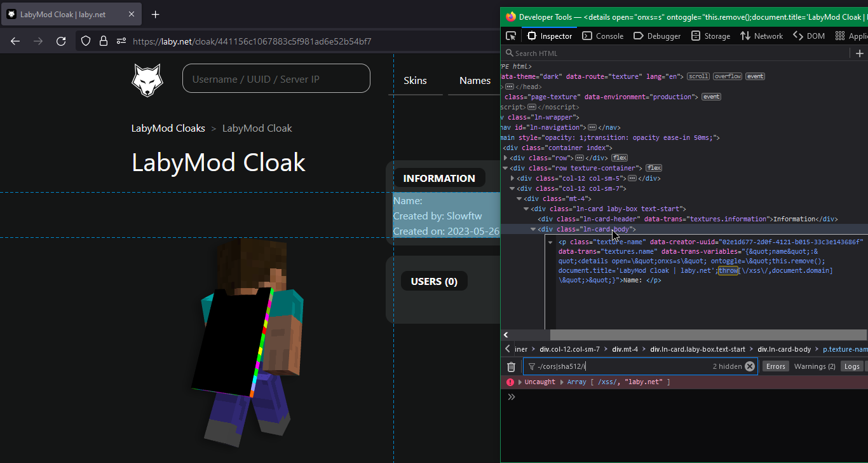
Task: Expand the head element ellipsis
Action: coord(510,86)
